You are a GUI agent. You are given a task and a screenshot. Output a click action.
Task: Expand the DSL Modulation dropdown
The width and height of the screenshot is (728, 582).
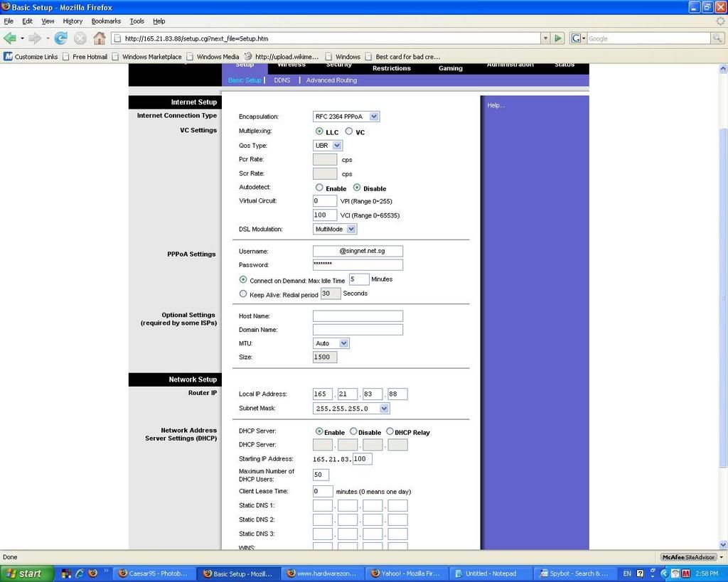click(x=335, y=230)
